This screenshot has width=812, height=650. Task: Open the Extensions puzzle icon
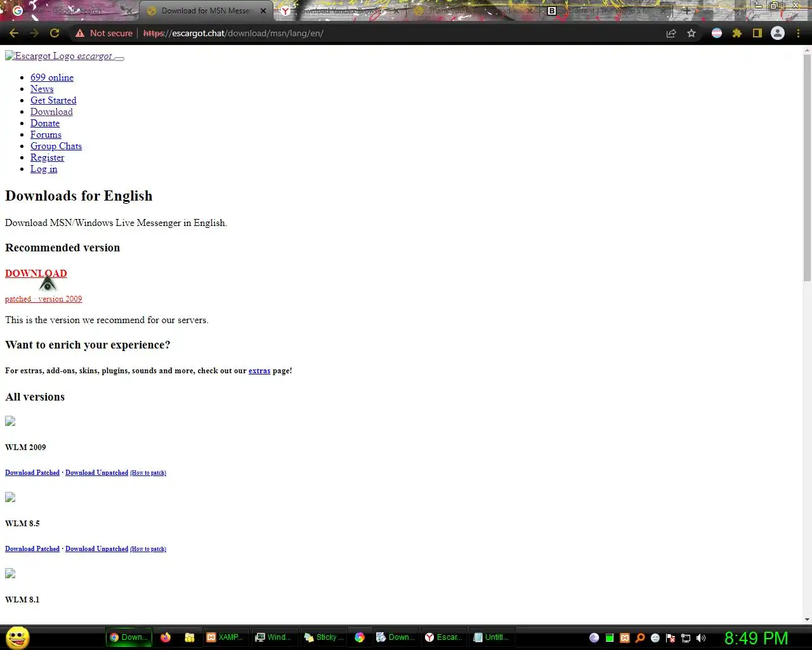(x=737, y=33)
